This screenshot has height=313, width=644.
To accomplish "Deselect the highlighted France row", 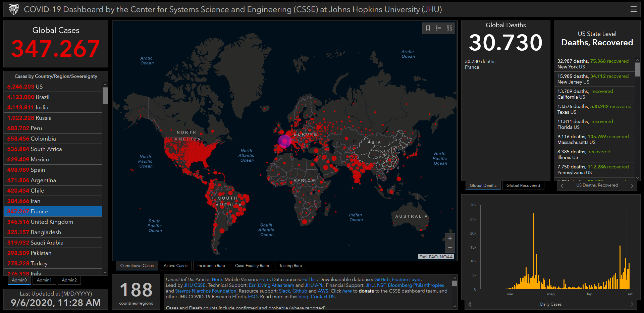I will coord(53,211).
